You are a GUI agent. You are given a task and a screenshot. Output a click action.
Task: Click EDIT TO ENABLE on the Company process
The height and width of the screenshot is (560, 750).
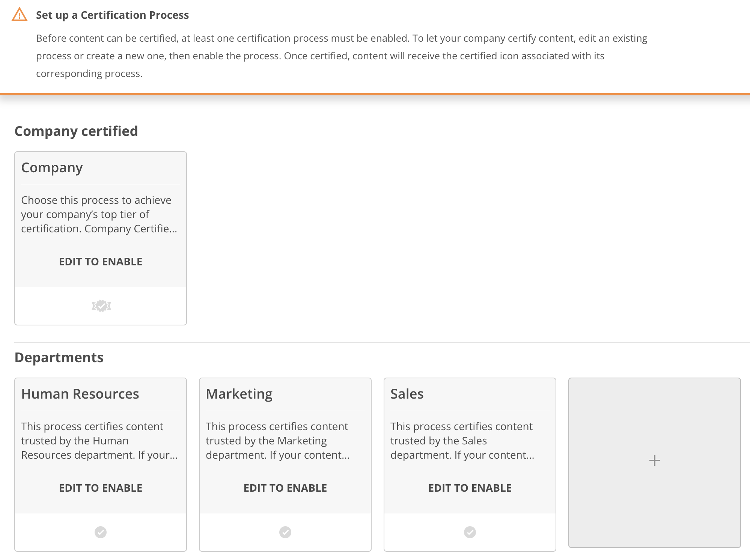[100, 261]
